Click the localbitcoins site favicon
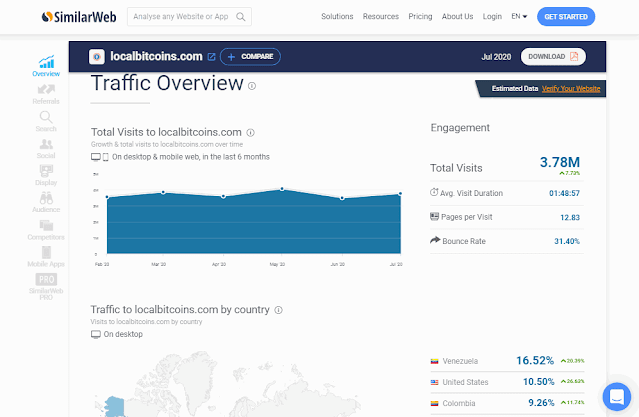The image size is (639, 417). pos(97,57)
